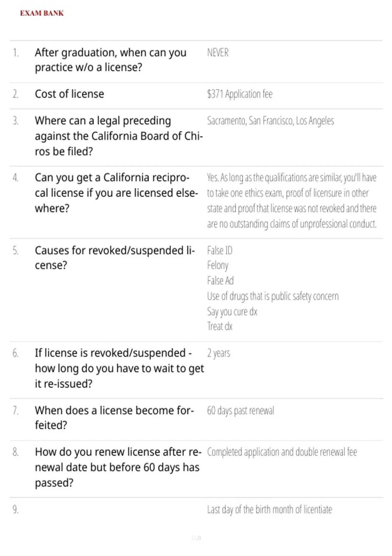Viewport: 392px width, 556px height.
Task: Select question about legal preceding against Board
Action: click(119, 136)
